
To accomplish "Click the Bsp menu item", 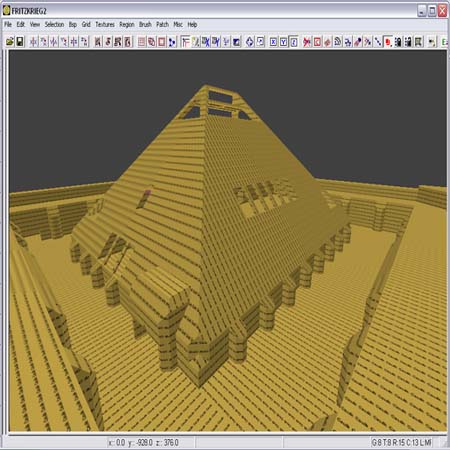I will click(73, 24).
